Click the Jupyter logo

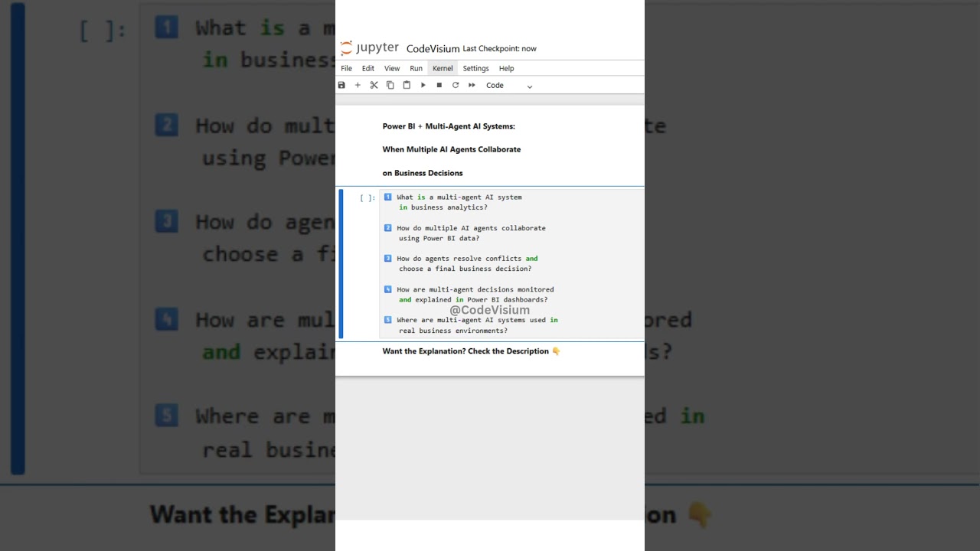[370, 48]
